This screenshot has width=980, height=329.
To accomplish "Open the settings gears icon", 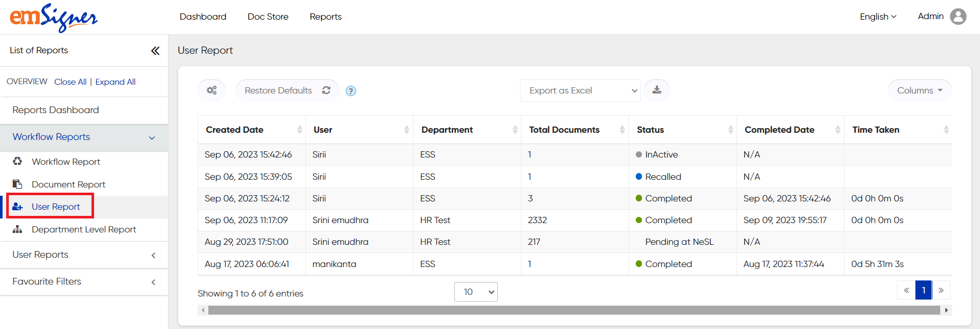I will coord(211,90).
